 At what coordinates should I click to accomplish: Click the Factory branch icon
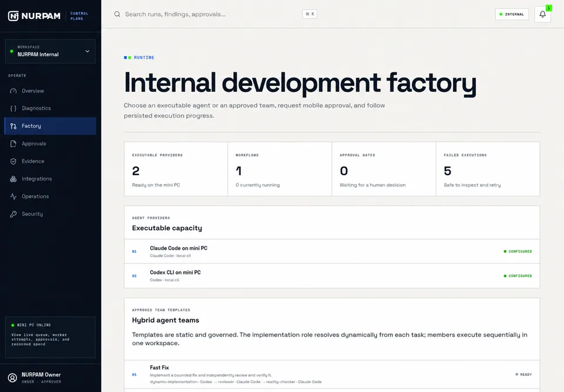click(x=14, y=126)
